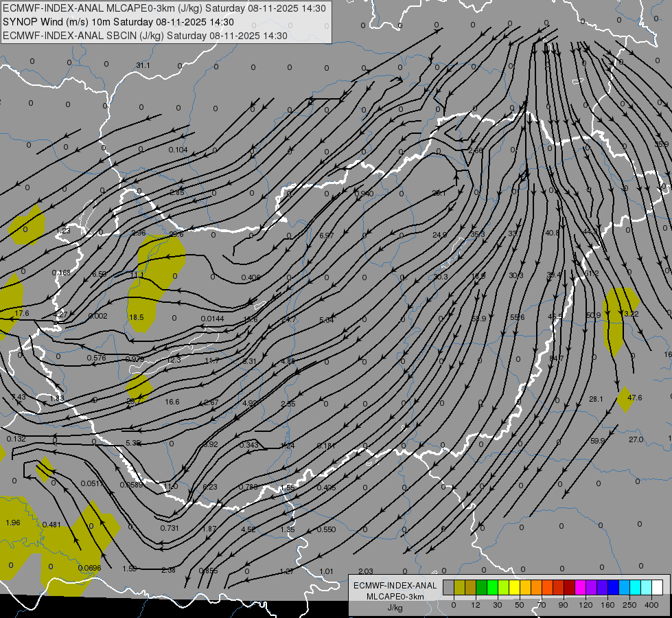Select the bright cyan legend swatch
Screen dimensions: 672x618
coord(635,587)
